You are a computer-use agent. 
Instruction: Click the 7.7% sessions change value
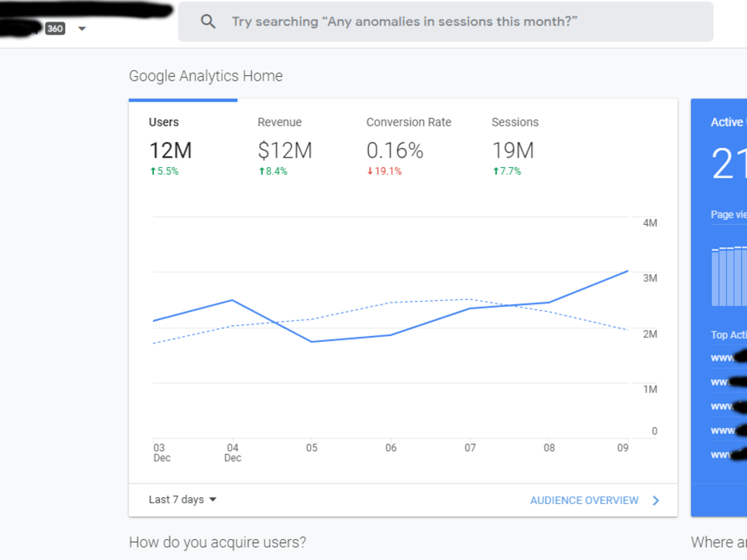click(x=507, y=172)
